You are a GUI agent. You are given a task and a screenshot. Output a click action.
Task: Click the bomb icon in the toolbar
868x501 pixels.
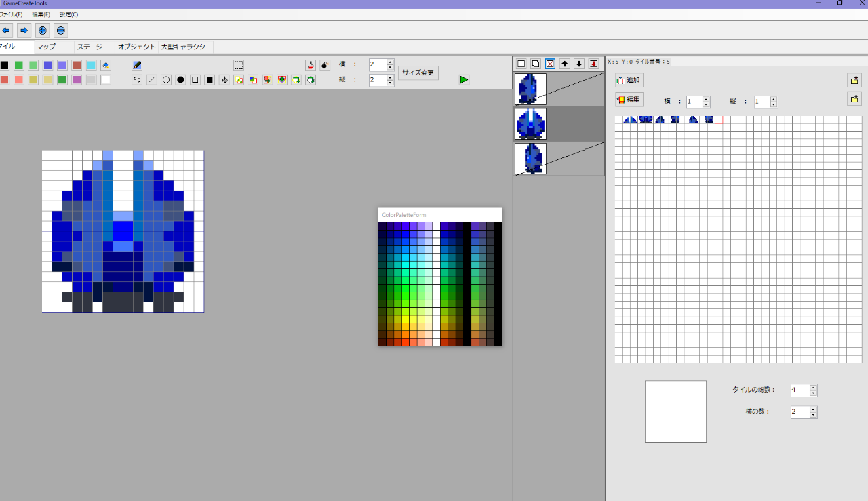[x=325, y=65]
